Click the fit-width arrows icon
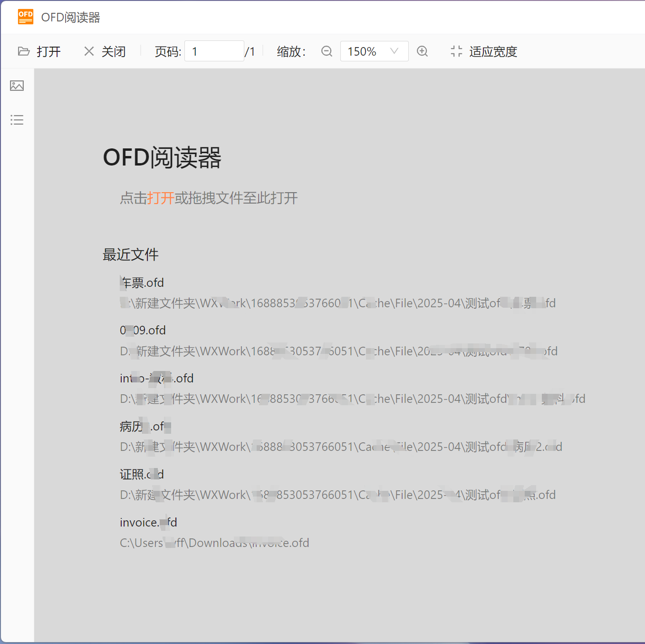 (x=456, y=51)
